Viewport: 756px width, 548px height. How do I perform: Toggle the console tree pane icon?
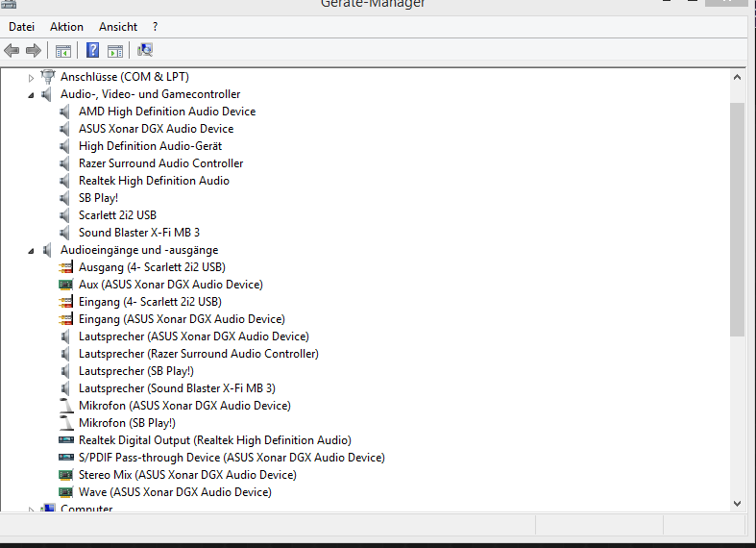tap(63, 51)
